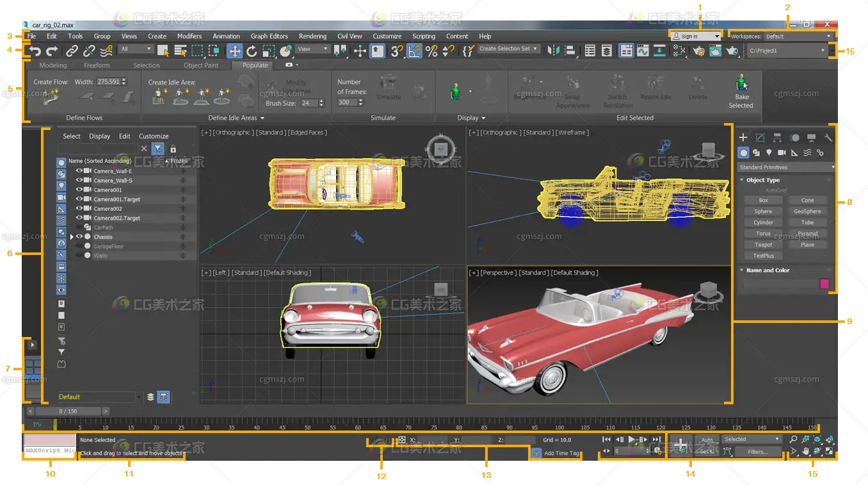Activate the Select and Move tool
The height and width of the screenshot is (485, 868).
tap(235, 51)
